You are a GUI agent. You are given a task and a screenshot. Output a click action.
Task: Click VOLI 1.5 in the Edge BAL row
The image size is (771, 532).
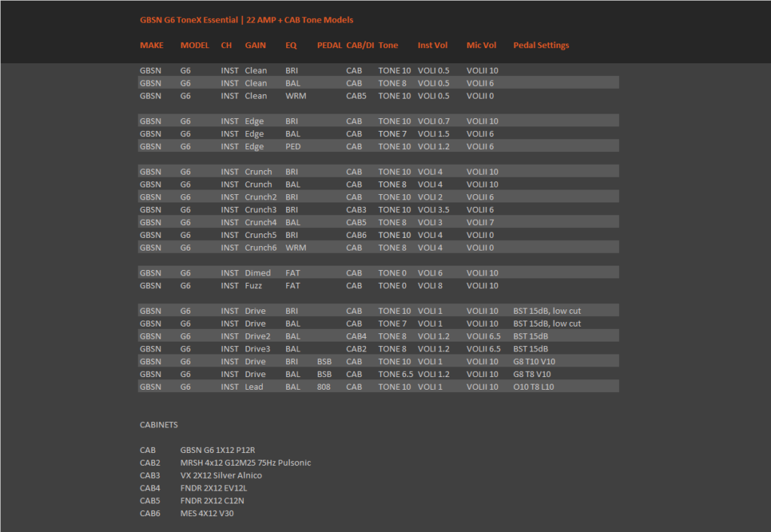click(433, 134)
